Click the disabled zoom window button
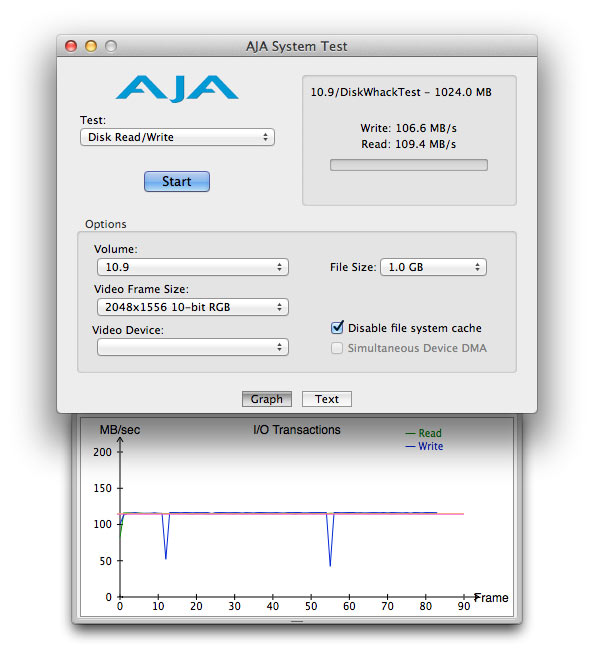The height and width of the screenshot is (648, 594). point(111,46)
